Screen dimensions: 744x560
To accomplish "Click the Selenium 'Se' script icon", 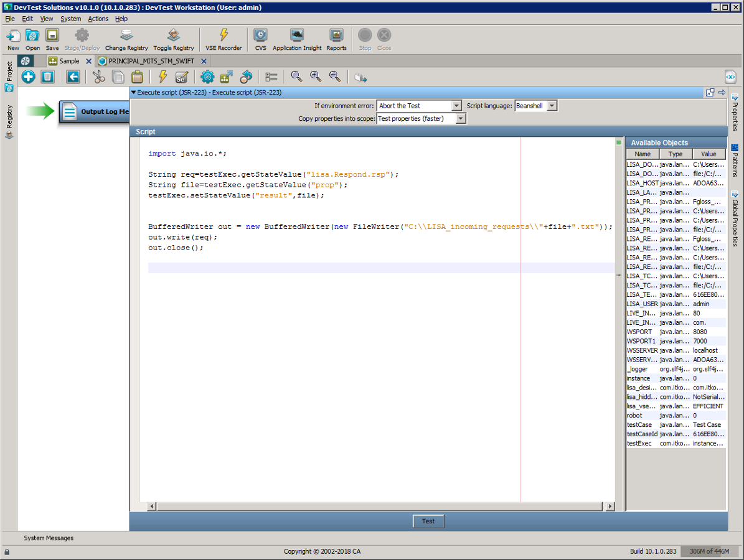I will click(x=181, y=77).
